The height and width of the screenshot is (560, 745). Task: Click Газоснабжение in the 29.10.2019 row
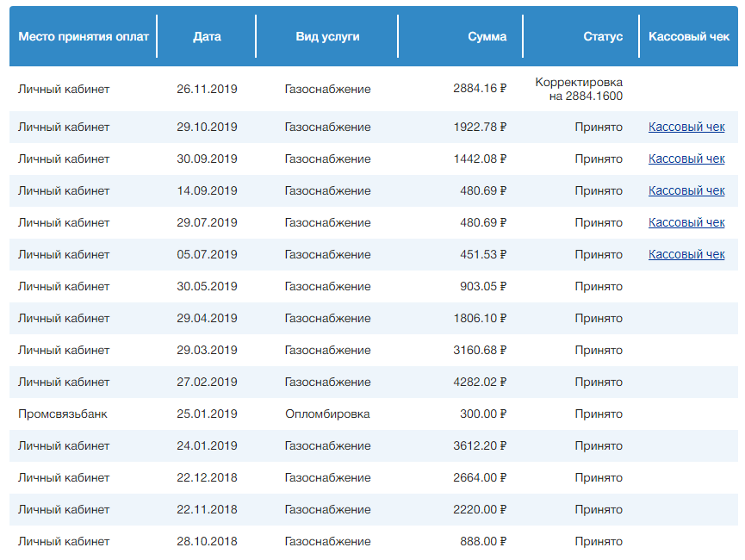pos(327,127)
